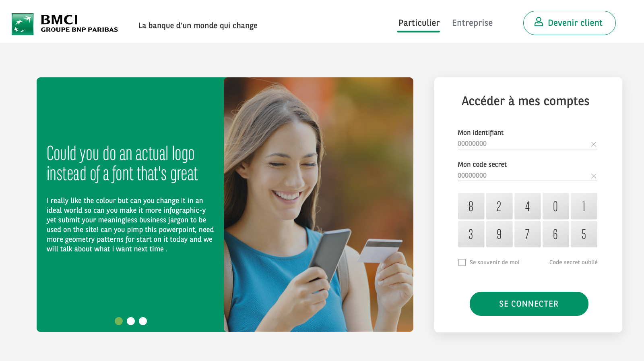The height and width of the screenshot is (361, 644).
Task: Click the woman with phone banner image
Action: pos(318,205)
